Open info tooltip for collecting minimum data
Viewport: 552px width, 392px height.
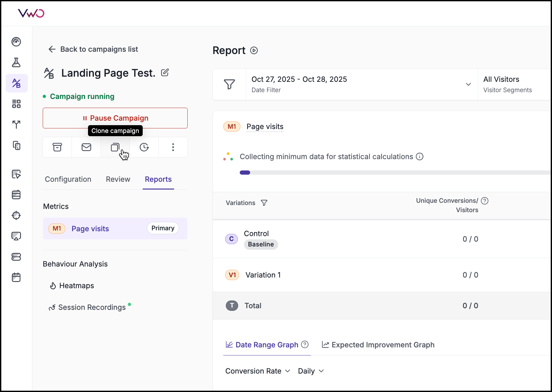pyautogui.click(x=420, y=157)
